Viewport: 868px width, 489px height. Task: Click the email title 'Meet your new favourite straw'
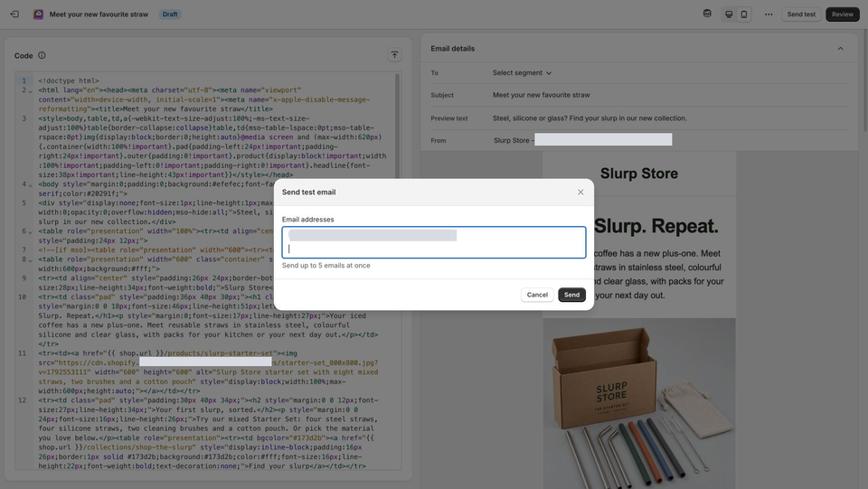(99, 14)
